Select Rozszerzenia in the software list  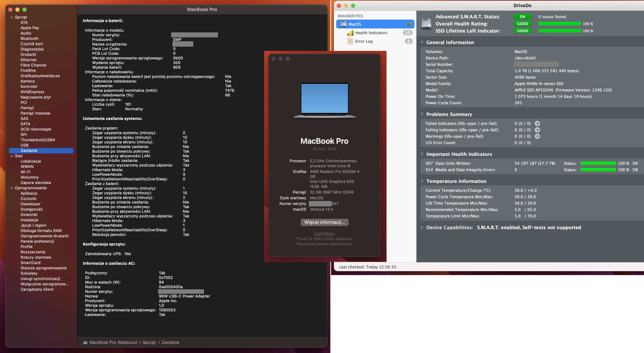pyautogui.click(x=33, y=252)
